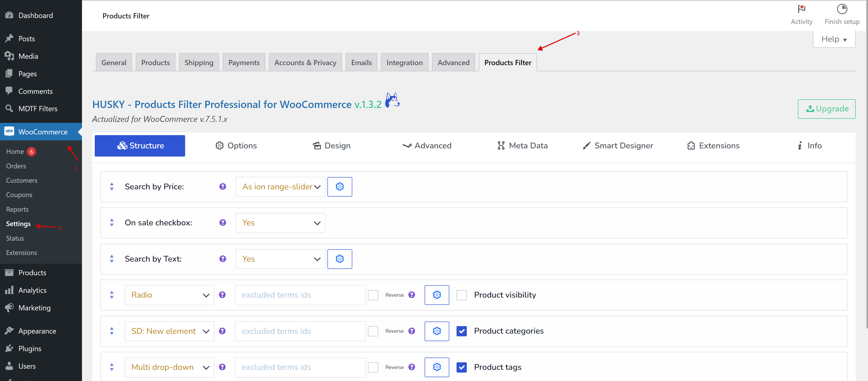Click the Finish setup progress icon

[x=842, y=9]
